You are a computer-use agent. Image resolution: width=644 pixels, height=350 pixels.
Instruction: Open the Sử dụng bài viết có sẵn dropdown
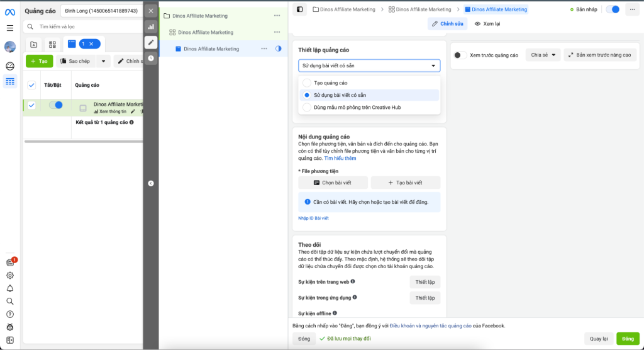(x=369, y=66)
